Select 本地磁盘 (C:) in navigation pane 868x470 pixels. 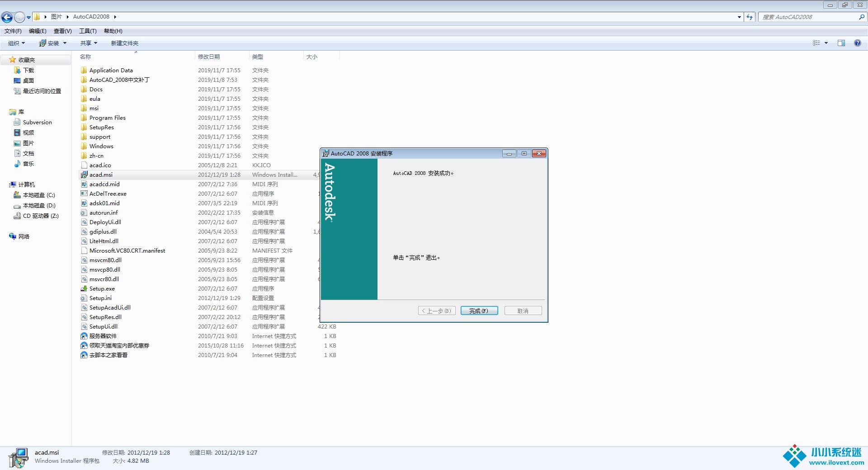[38, 195]
